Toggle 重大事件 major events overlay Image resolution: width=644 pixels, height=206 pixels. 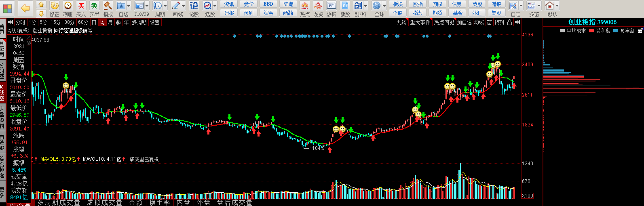420,22
